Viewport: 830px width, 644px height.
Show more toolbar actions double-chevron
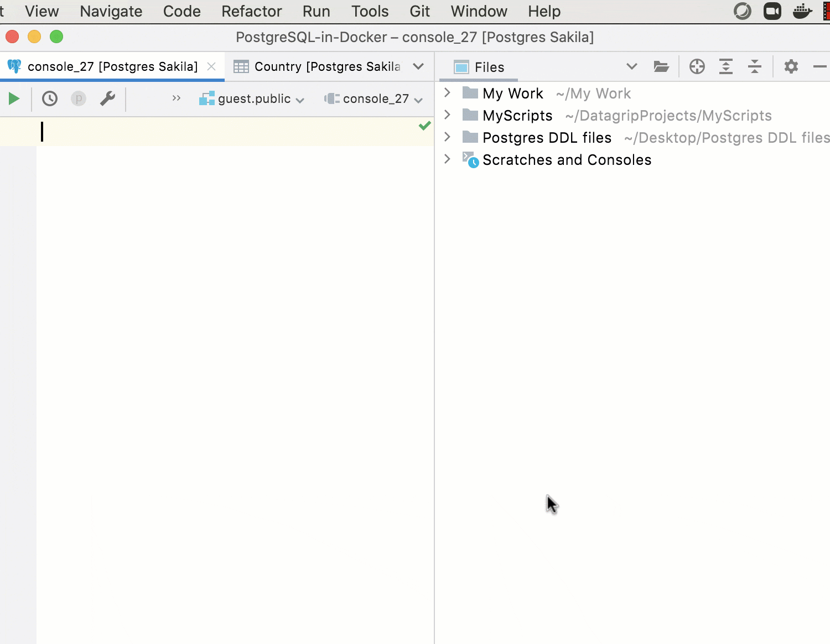click(177, 98)
